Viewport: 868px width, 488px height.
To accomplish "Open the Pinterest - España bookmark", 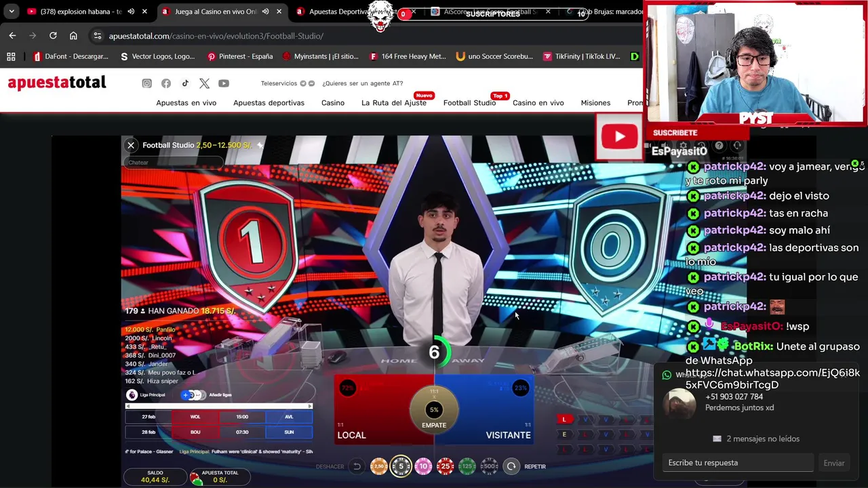I will click(x=240, y=56).
